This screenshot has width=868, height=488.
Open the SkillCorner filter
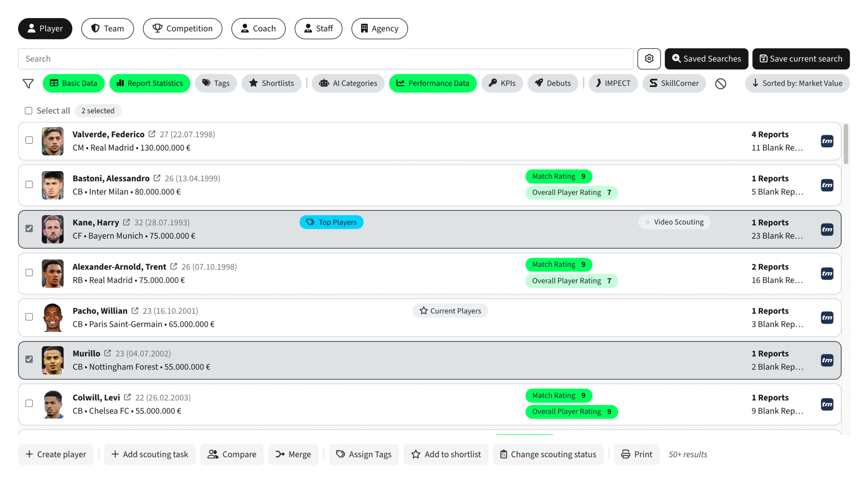click(x=674, y=83)
